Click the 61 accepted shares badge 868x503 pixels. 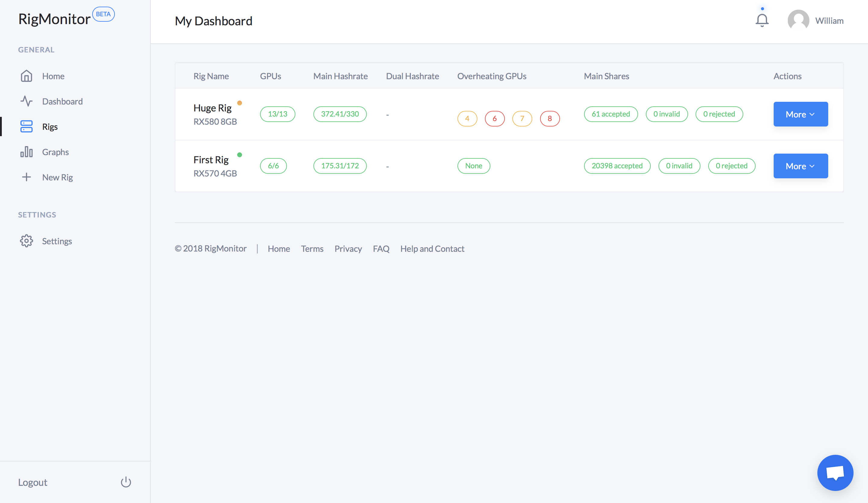(x=611, y=114)
